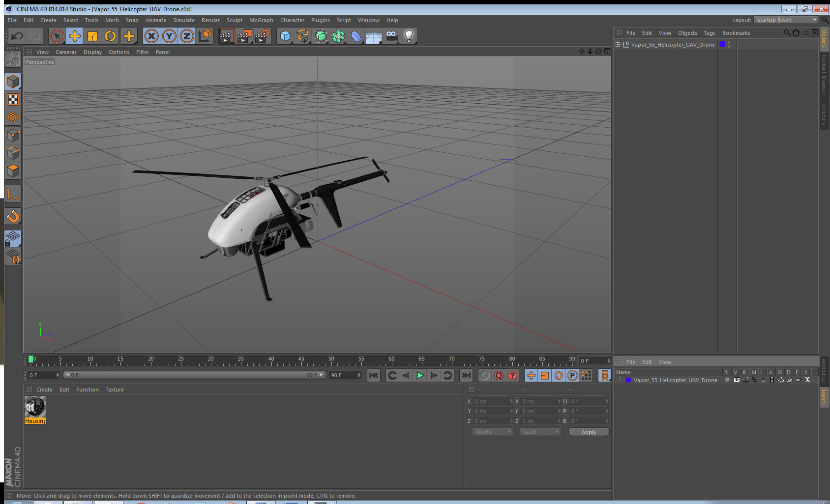Toggle layer view eye for Vapor_55 layer
Image resolution: width=830 pixels, height=504 pixels.
pos(736,380)
